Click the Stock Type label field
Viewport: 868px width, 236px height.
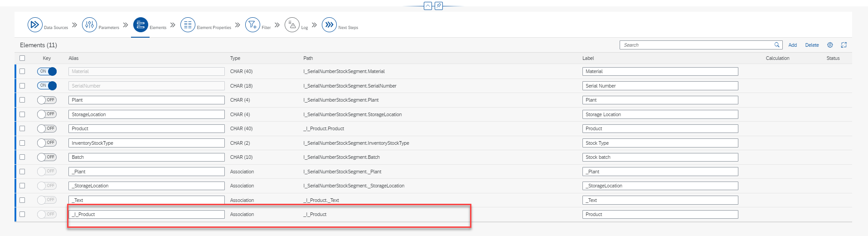point(660,143)
